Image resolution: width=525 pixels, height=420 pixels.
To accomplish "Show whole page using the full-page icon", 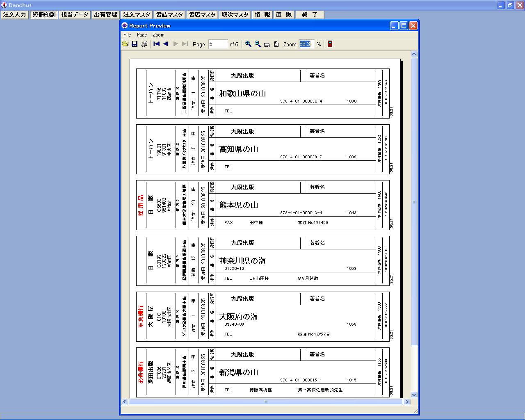I will [276, 44].
